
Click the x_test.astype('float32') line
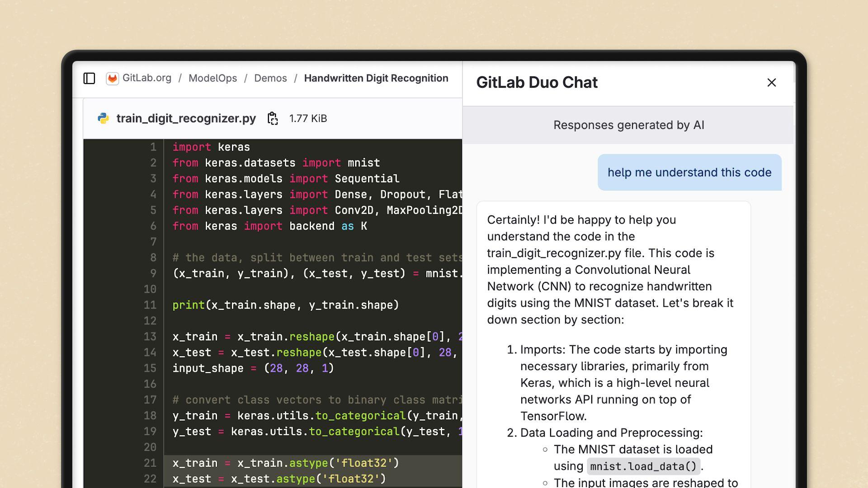(x=279, y=479)
